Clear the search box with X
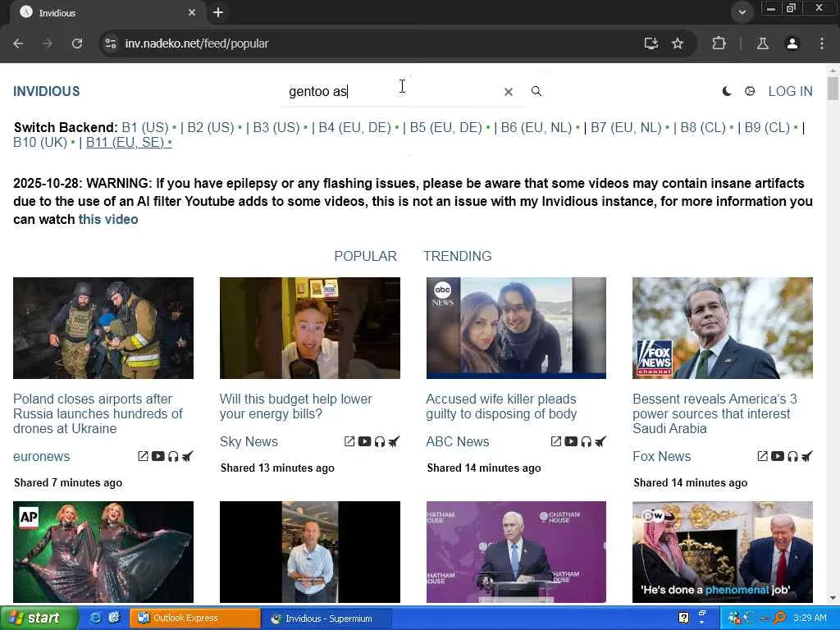 [x=509, y=92]
